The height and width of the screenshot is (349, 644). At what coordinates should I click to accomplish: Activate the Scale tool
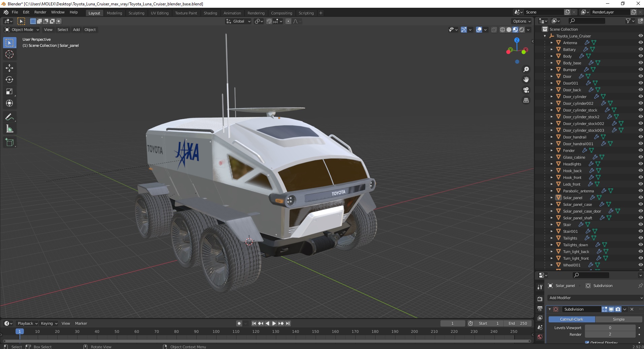(x=9, y=92)
